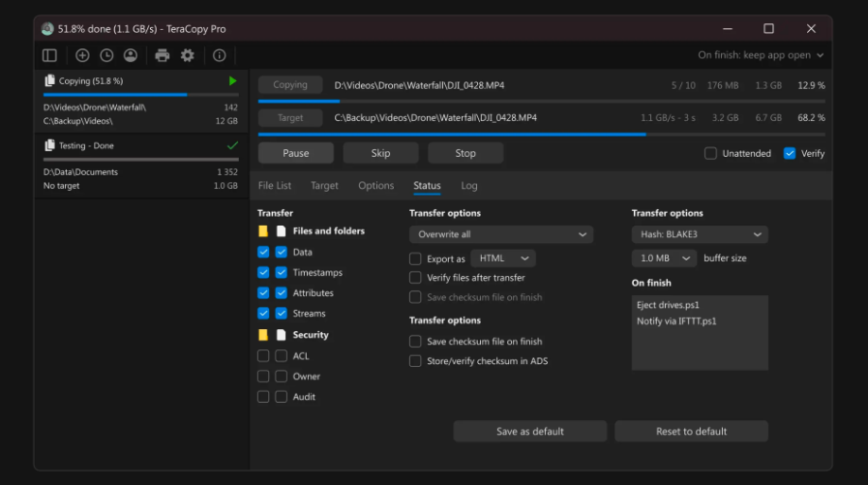
Task: Click the Files and folders heading
Action: click(x=328, y=230)
